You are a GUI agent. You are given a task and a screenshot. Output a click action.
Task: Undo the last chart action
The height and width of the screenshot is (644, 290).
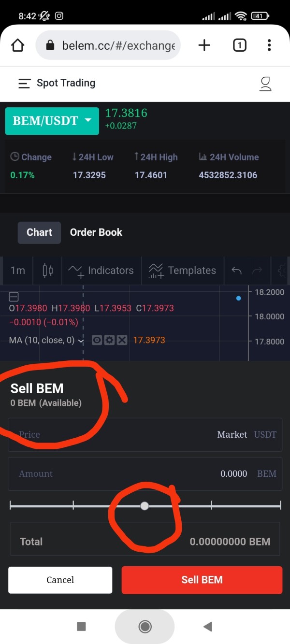click(x=236, y=271)
